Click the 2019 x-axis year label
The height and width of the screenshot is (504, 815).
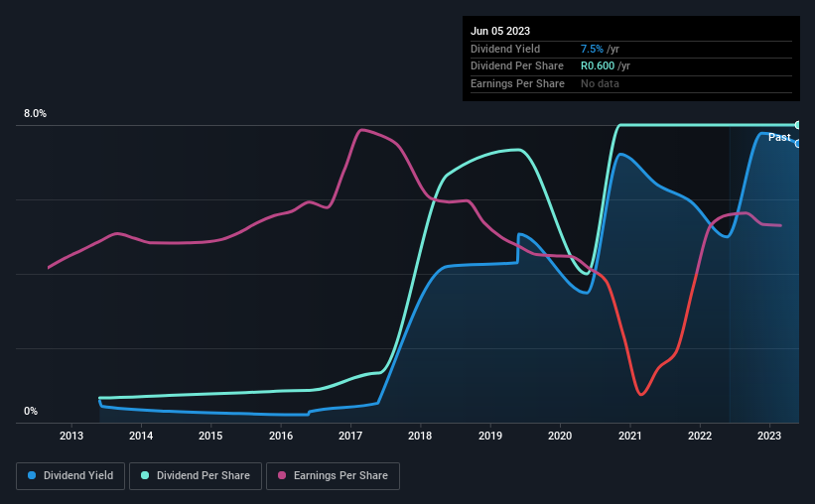tap(490, 436)
